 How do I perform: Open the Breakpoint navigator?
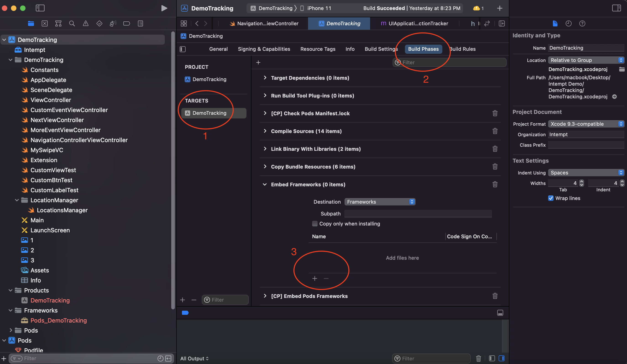point(127,24)
